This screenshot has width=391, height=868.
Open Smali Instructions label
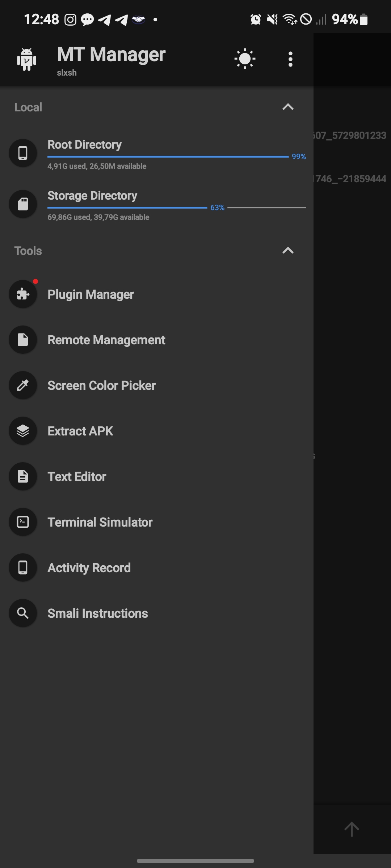pos(98,613)
